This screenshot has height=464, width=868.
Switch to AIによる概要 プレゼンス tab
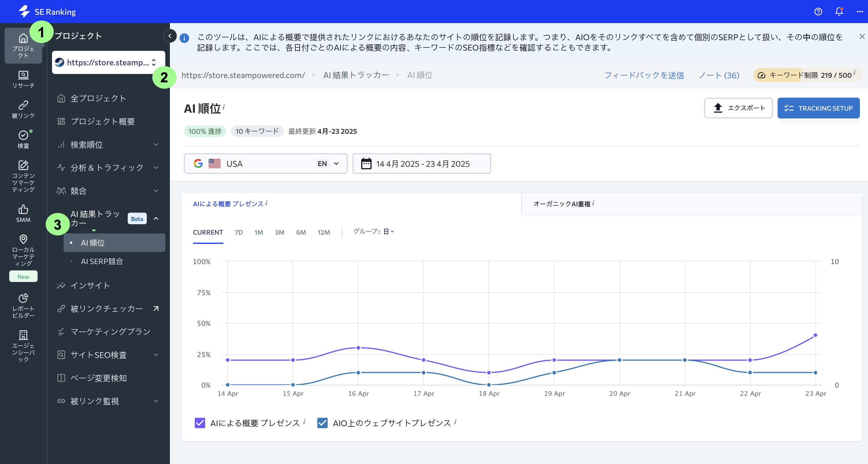pyautogui.click(x=351, y=204)
